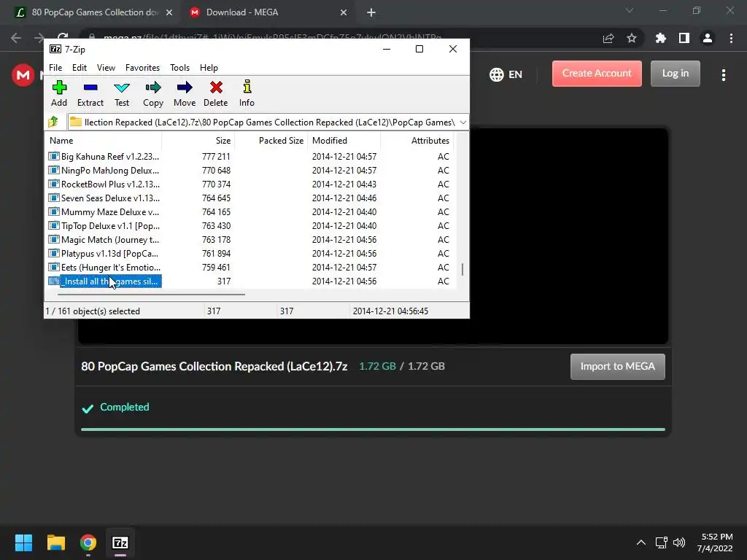The image size is (747, 560).
Task: Bookmark this page with star icon
Action: [632, 38]
